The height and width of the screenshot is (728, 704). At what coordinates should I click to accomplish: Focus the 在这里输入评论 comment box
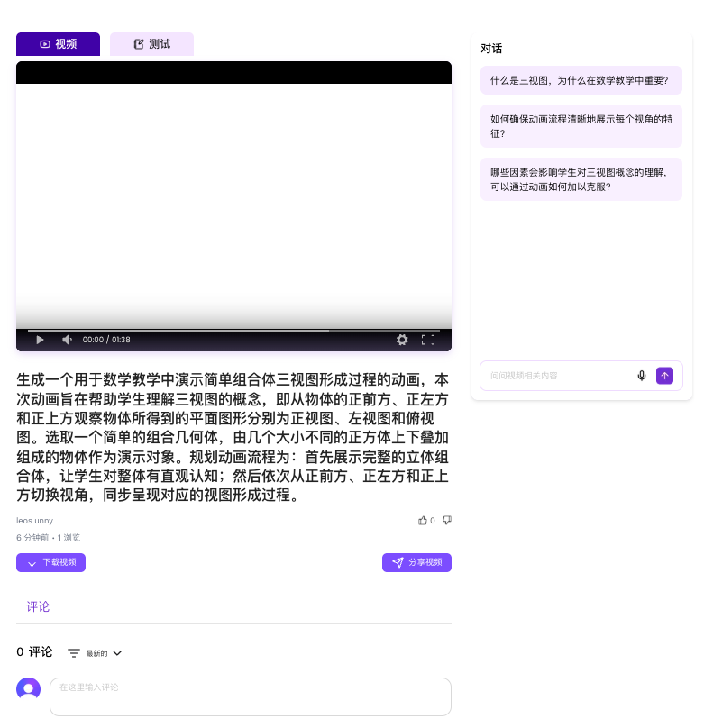click(251, 696)
